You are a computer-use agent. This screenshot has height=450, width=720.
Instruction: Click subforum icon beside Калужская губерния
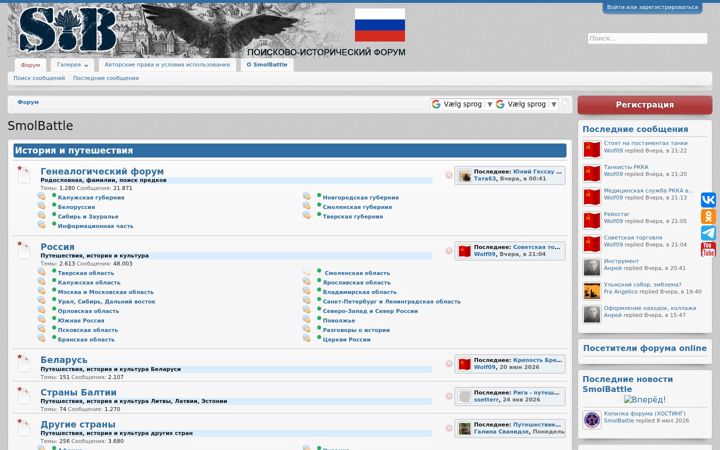pyautogui.click(x=41, y=197)
